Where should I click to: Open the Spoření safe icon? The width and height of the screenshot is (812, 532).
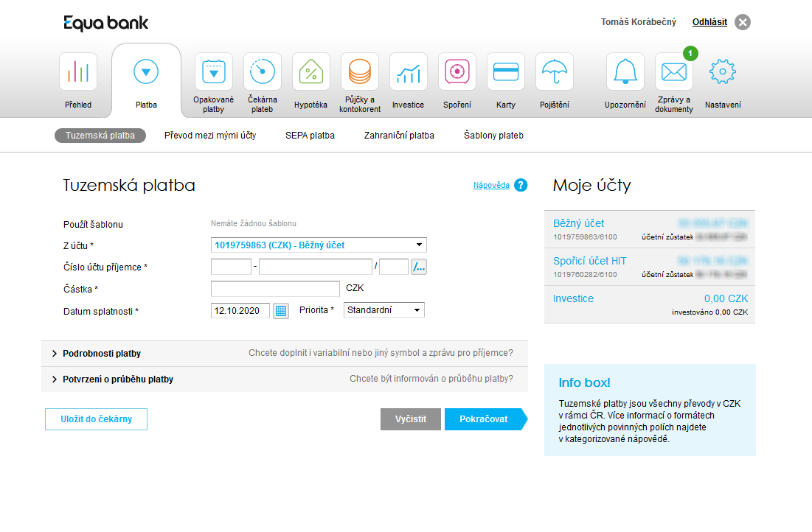coord(457,72)
